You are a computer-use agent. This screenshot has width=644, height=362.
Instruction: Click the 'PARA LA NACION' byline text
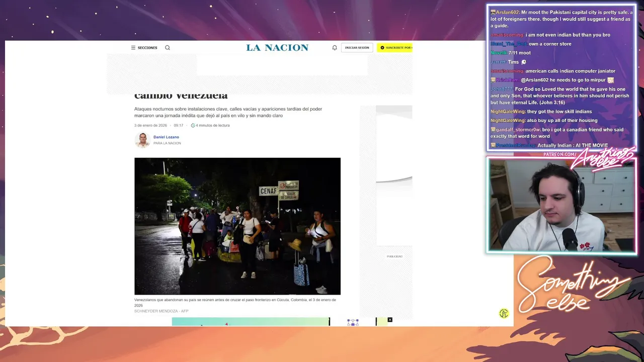coord(167,143)
